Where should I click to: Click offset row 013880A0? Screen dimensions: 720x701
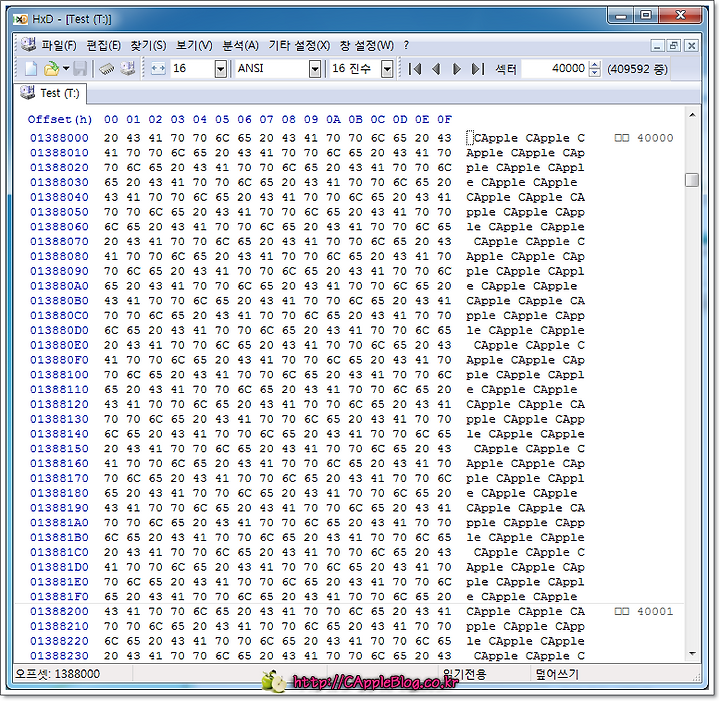pyautogui.click(x=59, y=286)
